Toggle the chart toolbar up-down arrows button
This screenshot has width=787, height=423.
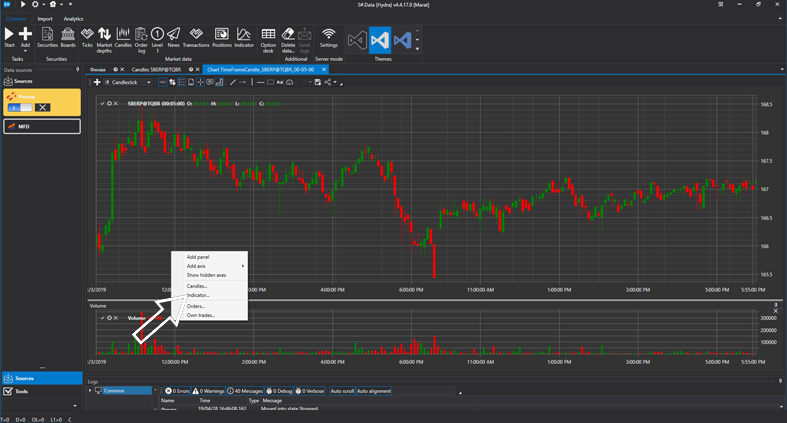click(172, 82)
